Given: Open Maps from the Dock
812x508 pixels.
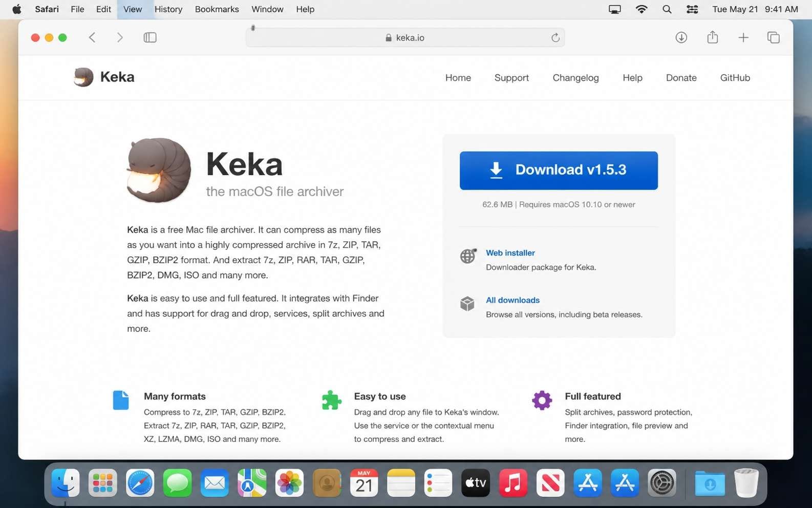Looking at the screenshot, I should tap(252, 482).
